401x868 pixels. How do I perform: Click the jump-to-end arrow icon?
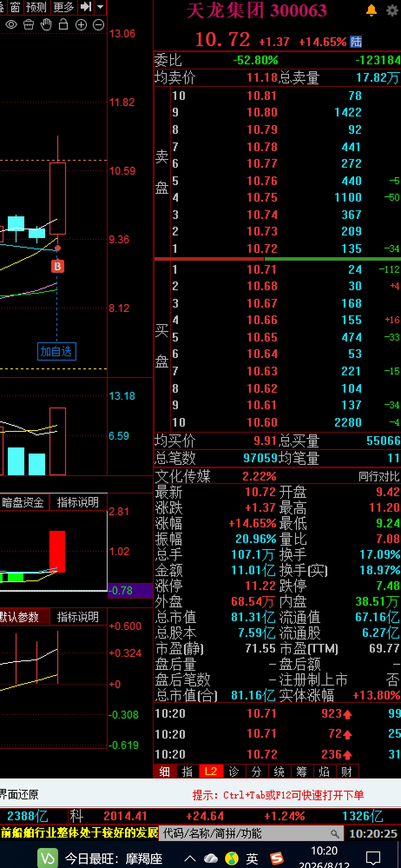[86, 7]
